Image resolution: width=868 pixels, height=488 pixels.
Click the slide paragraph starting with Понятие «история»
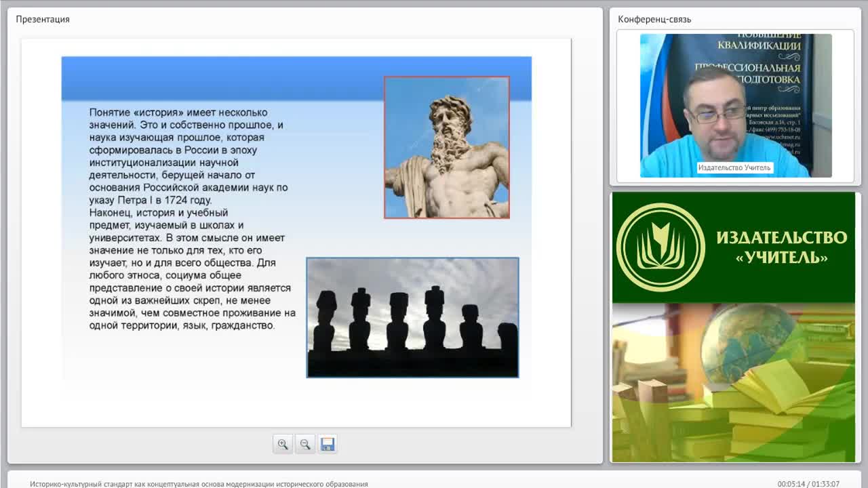point(189,157)
